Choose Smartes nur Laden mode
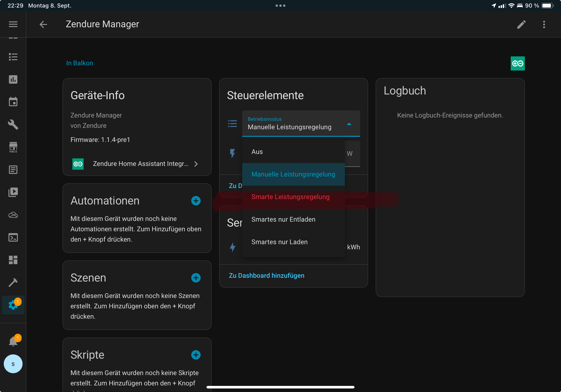 (x=293, y=242)
